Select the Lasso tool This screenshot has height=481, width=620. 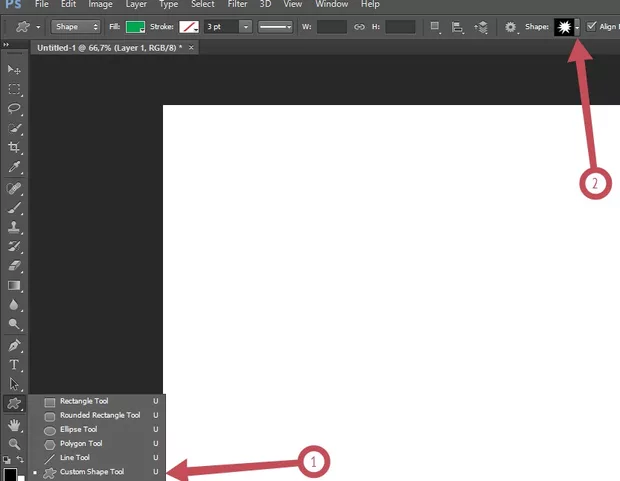tap(15, 108)
